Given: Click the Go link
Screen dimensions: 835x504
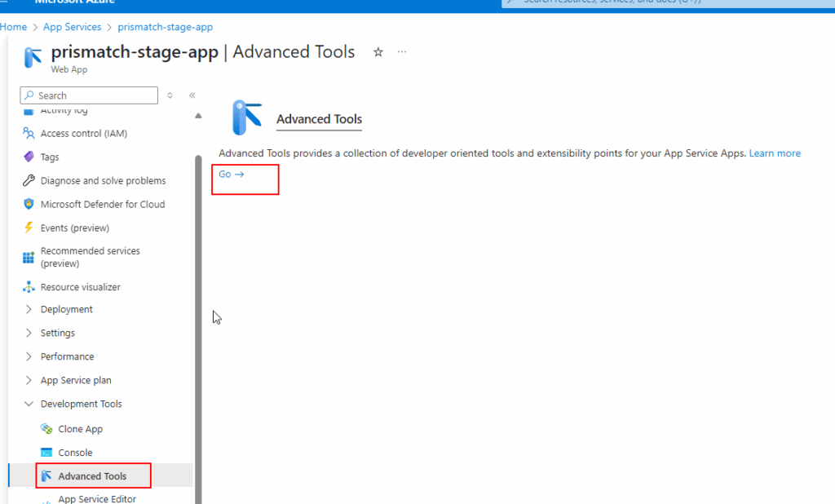Looking at the screenshot, I should [x=231, y=175].
